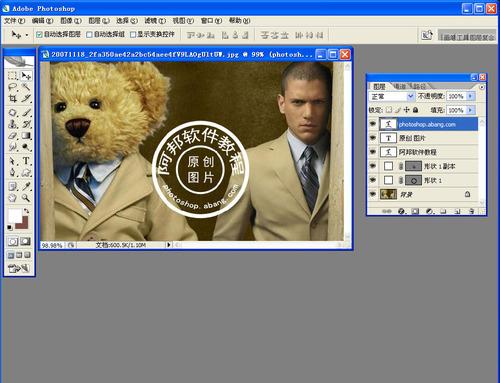
Task: Open the layer blend mode dropdown 正常
Action: point(391,96)
